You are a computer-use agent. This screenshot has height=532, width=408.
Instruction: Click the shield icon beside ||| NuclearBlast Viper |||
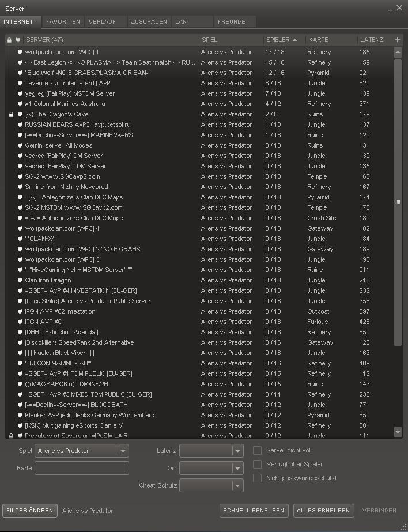[20, 353]
